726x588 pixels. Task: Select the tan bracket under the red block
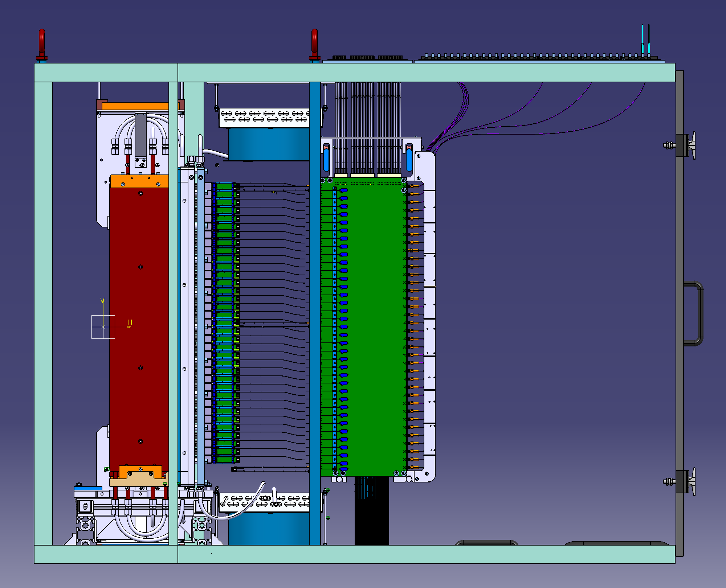(x=139, y=480)
